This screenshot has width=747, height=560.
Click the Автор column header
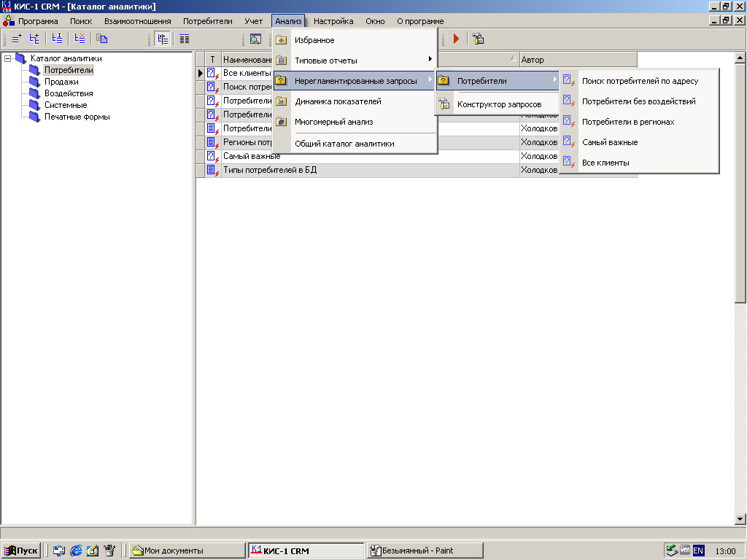point(578,60)
